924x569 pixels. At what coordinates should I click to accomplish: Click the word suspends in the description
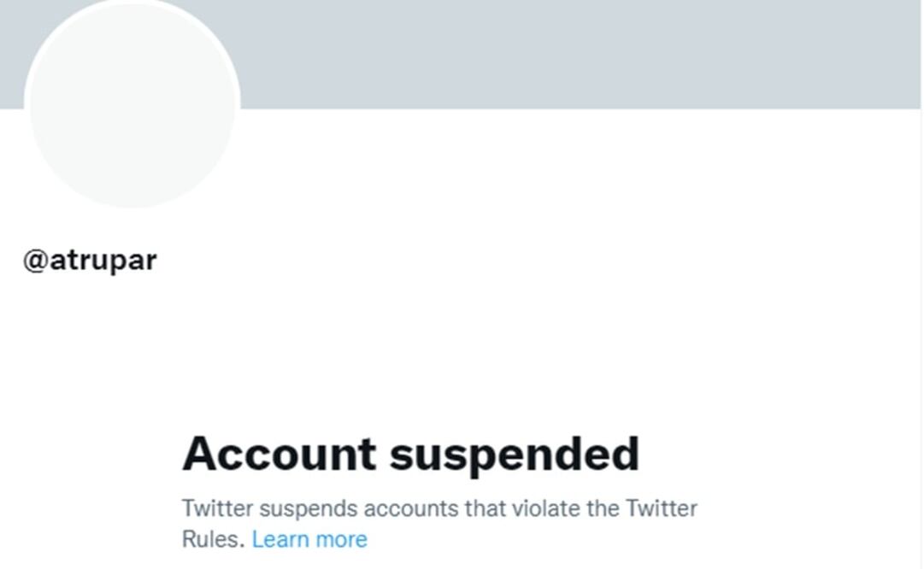pyautogui.click(x=308, y=508)
